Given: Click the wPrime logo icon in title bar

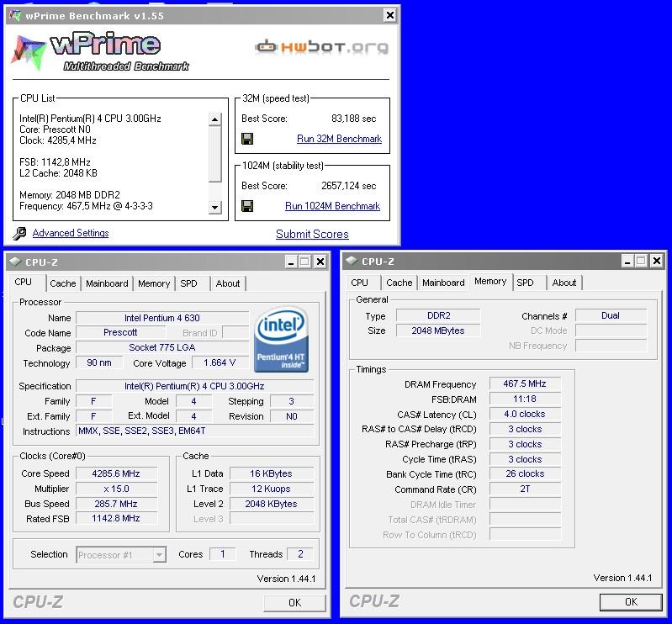Looking at the screenshot, I should click(15, 16).
